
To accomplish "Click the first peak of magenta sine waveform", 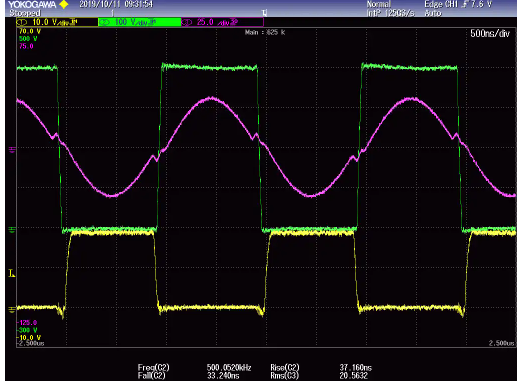I will click(x=211, y=98).
